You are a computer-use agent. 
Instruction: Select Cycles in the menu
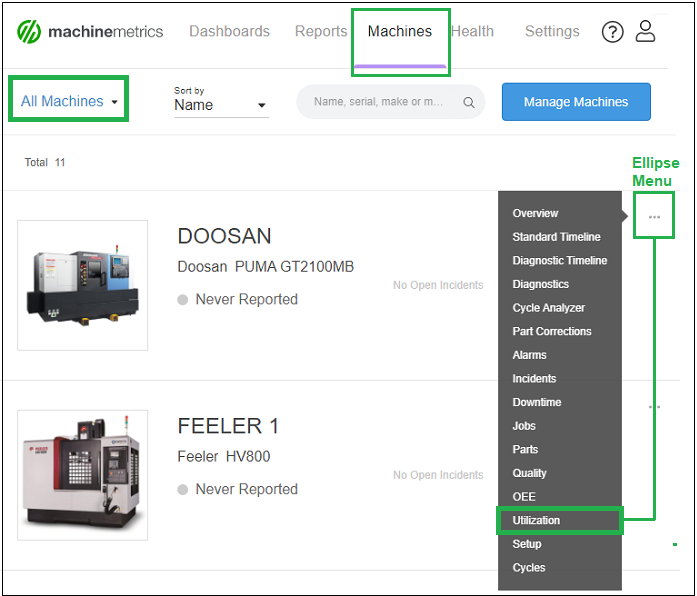coord(529,568)
